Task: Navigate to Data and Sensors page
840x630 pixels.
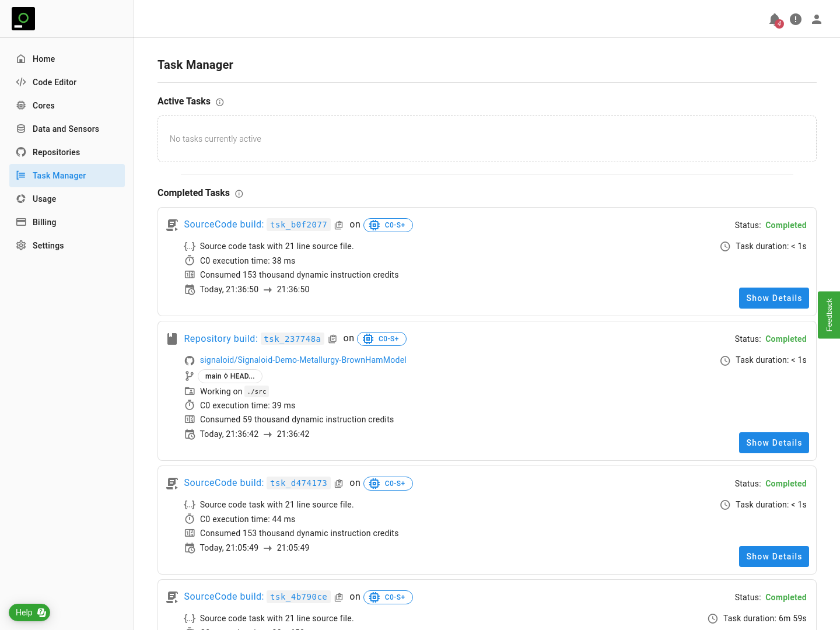Action: click(65, 129)
